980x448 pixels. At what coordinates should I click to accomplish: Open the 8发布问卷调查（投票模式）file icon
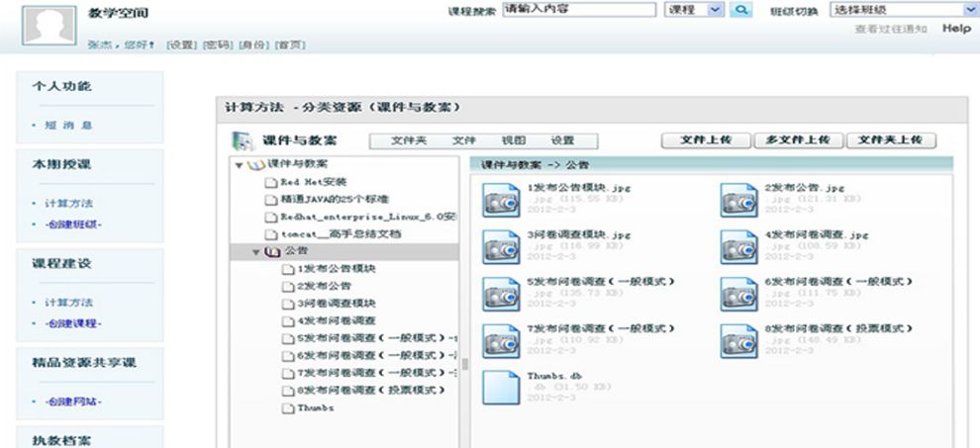tap(738, 339)
